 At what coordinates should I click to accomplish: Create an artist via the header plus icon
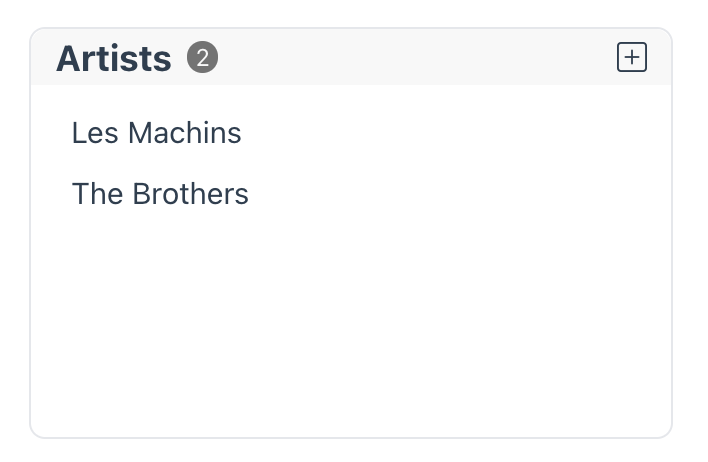(632, 57)
